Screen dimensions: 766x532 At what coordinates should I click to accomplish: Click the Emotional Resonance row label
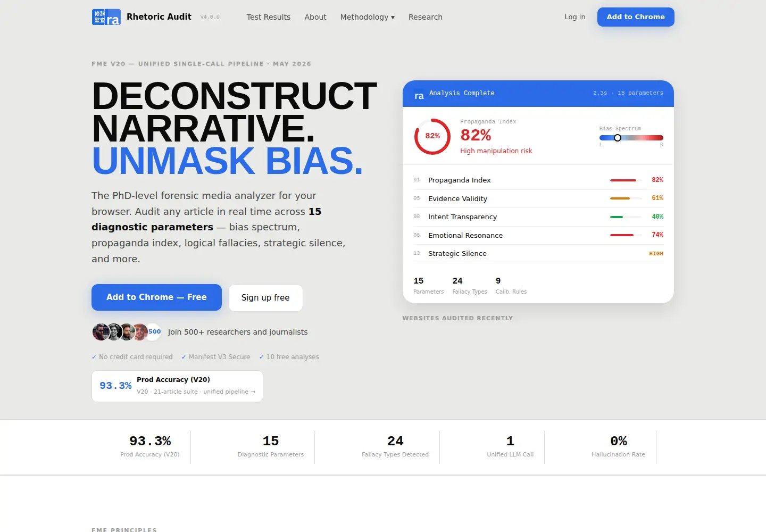[465, 235]
